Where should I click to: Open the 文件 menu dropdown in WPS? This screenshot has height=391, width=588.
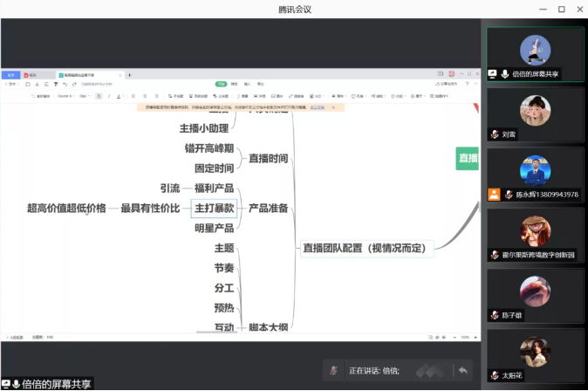click(12, 84)
